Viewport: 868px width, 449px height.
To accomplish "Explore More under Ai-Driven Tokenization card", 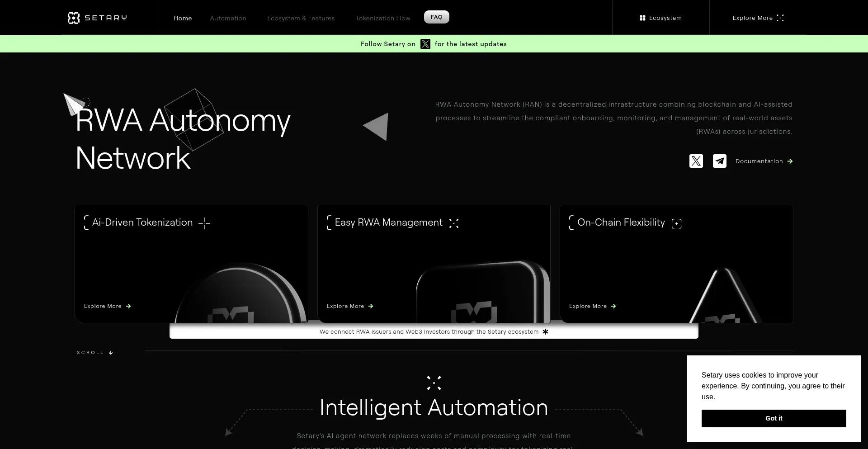I will coord(107,306).
